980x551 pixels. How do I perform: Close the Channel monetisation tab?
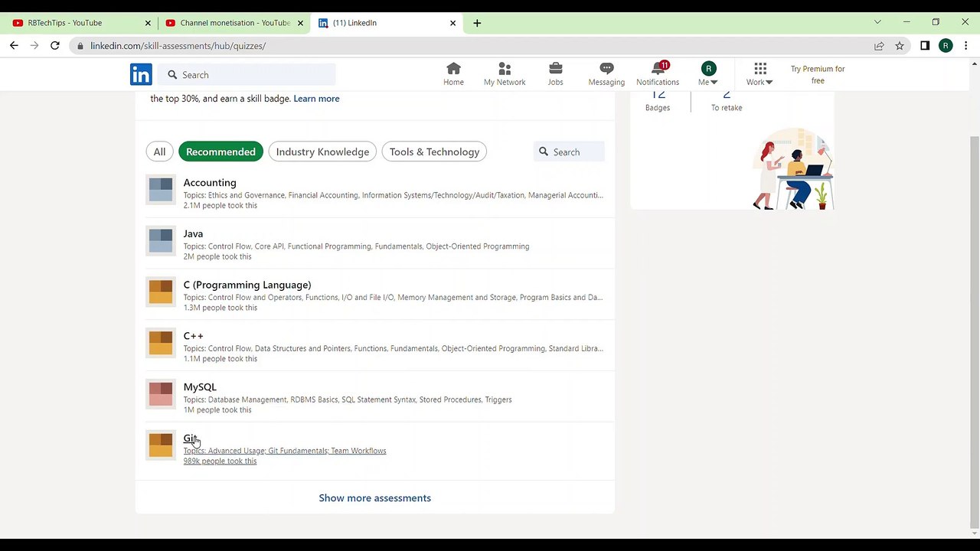(301, 23)
